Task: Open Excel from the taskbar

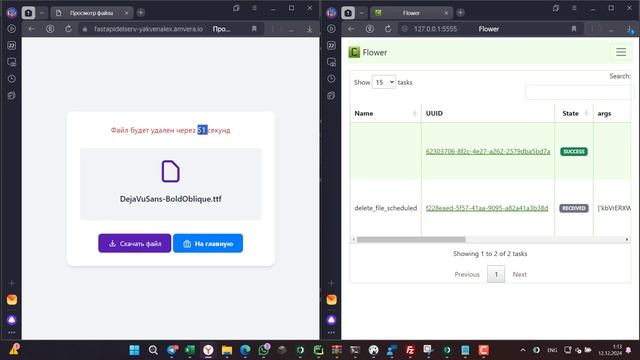Action: (190, 350)
